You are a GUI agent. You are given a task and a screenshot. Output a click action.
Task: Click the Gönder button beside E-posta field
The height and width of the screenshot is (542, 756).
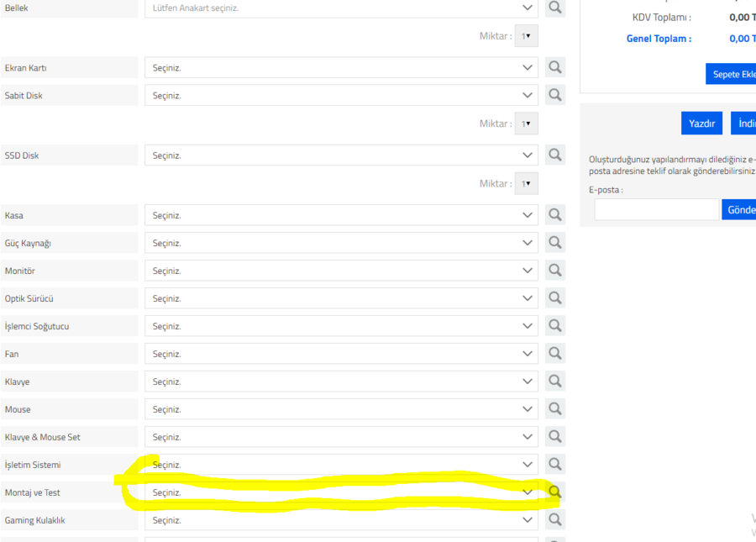coord(739,210)
